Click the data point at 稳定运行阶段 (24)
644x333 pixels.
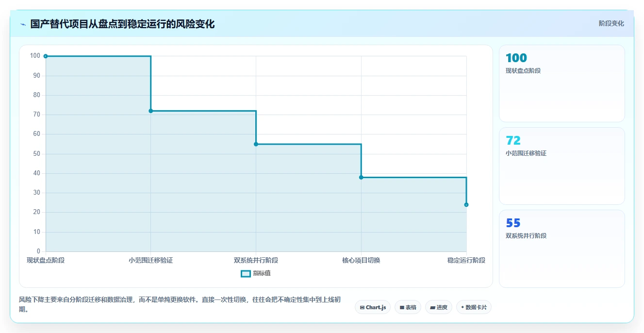tap(466, 205)
